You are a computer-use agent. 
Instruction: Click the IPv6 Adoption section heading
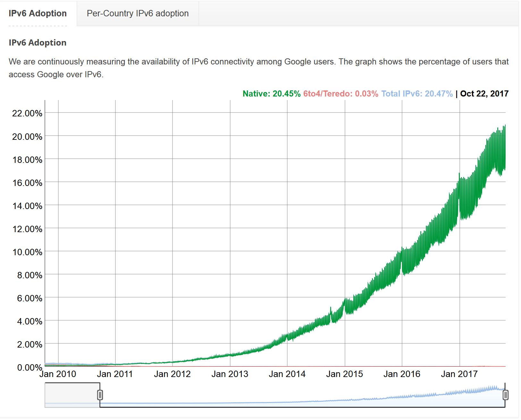coord(38,43)
